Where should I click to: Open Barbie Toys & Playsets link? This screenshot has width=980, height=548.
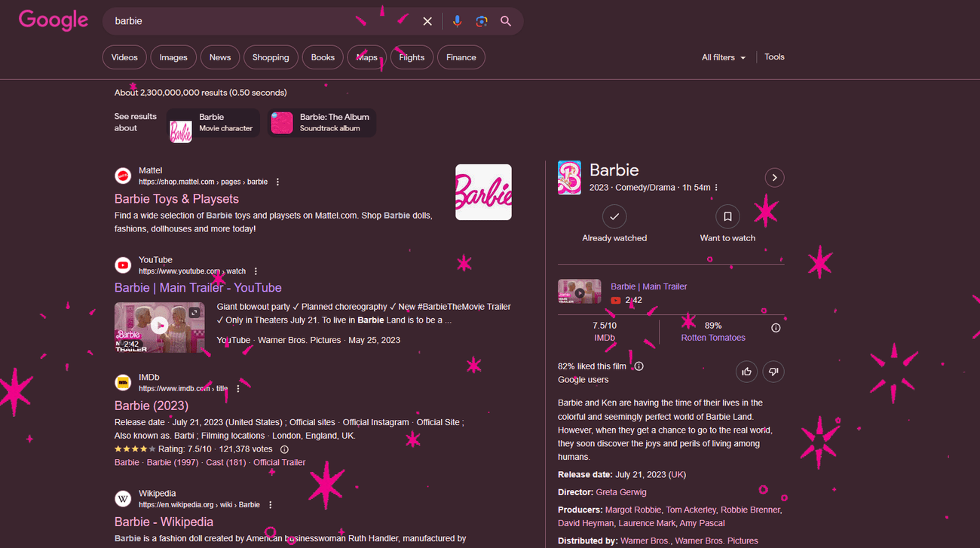point(176,199)
